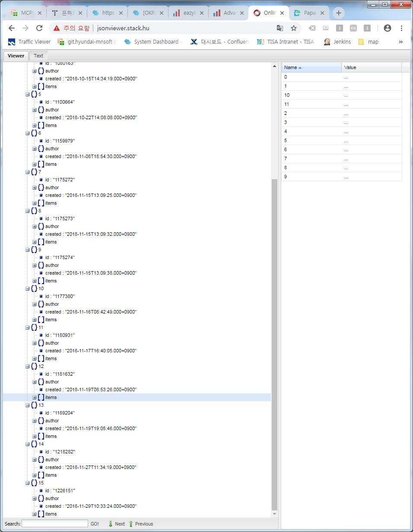Image resolution: width=413 pixels, height=532 pixels.
Task: Click the translate page icon in address bar
Action: [280, 28]
